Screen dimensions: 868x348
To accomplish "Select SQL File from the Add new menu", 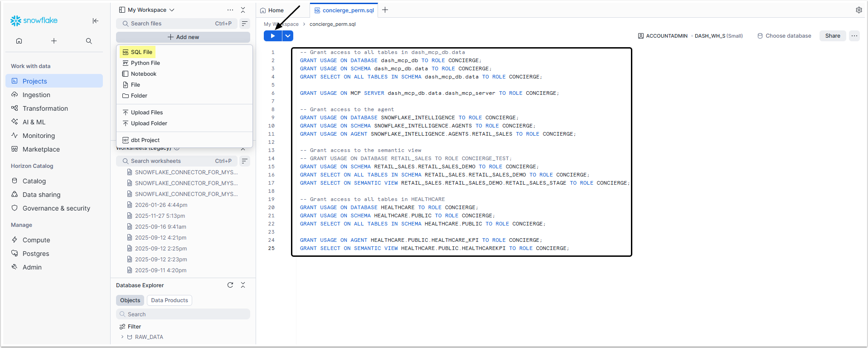I will coord(141,52).
